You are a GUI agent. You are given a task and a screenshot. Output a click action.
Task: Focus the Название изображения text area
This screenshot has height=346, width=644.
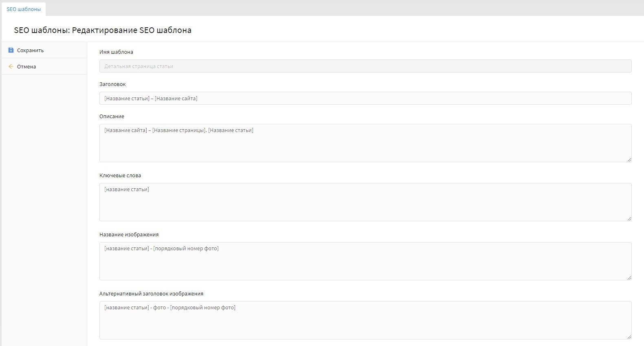pos(365,261)
